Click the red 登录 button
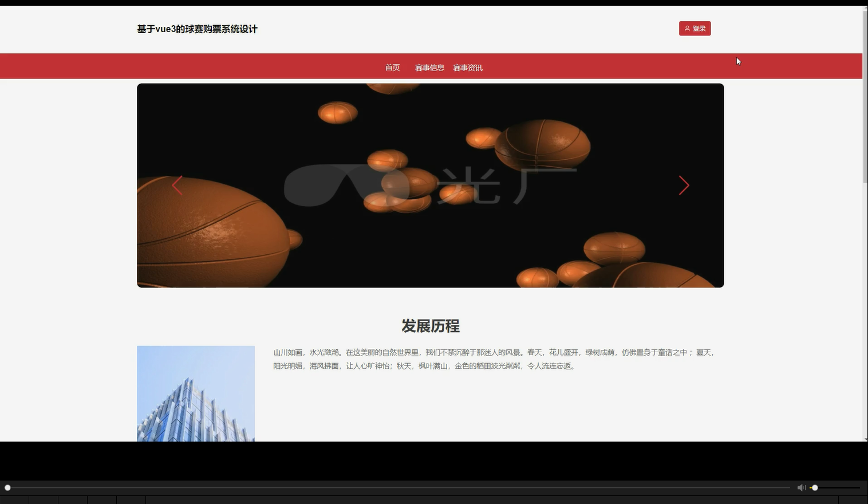The height and width of the screenshot is (504, 868). [695, 28]
